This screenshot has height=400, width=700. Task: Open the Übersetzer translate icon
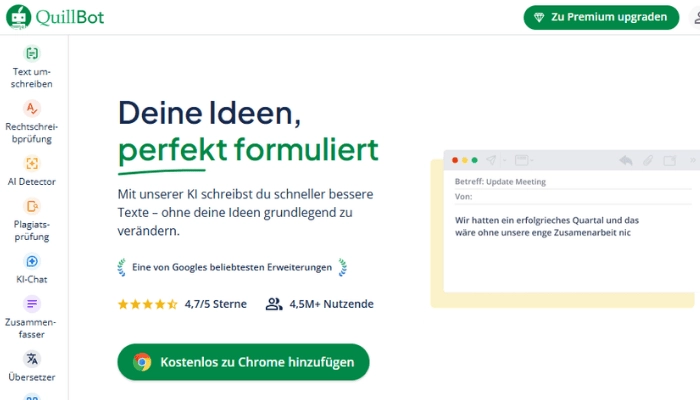(x=32, y=359)
